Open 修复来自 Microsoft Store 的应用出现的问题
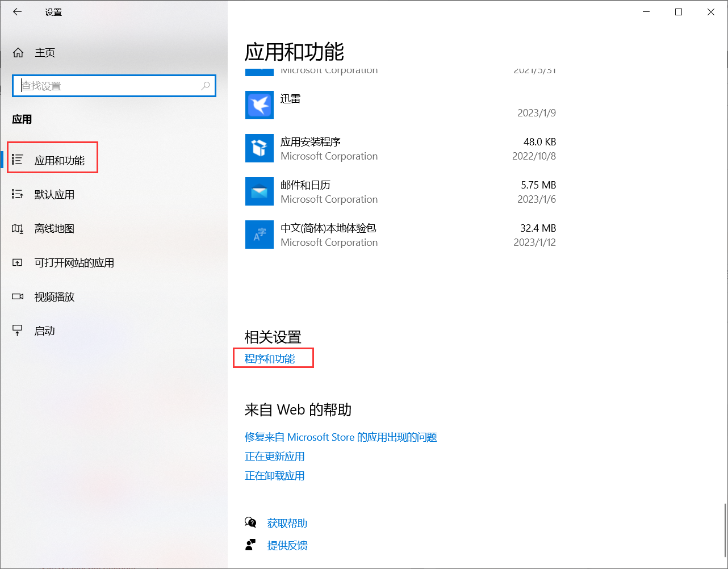Viewport: 728px width, 569px height. click(341, 437)
